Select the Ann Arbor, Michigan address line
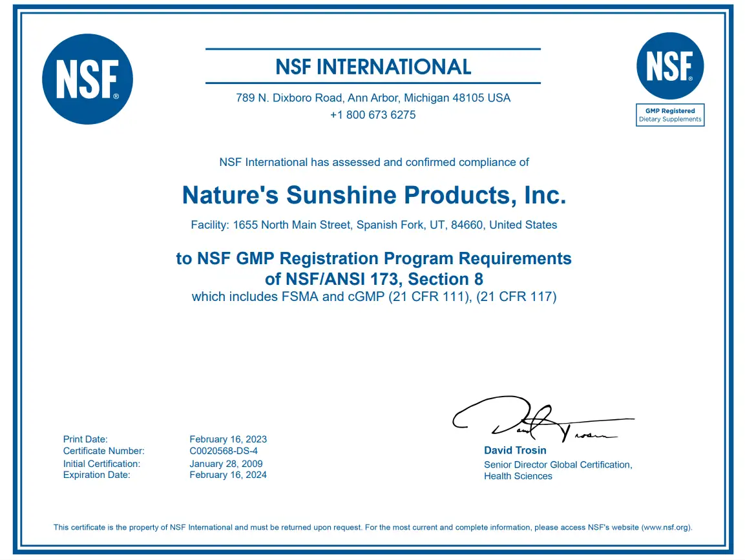The height and width of the screenshot is (560, 745). pyautogui.click(x=373, y=98)
